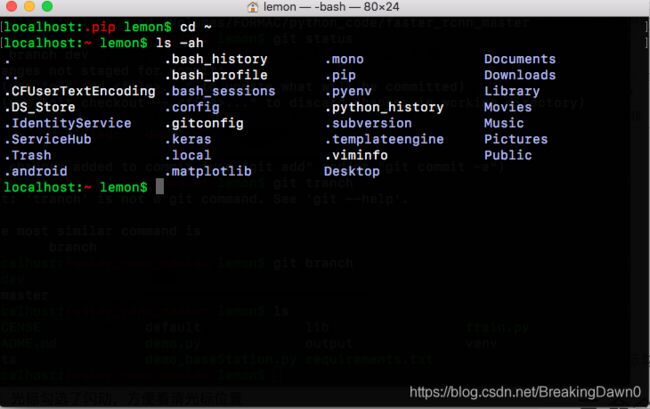
Task: Select the Documents directory entry
Action: 520,59
